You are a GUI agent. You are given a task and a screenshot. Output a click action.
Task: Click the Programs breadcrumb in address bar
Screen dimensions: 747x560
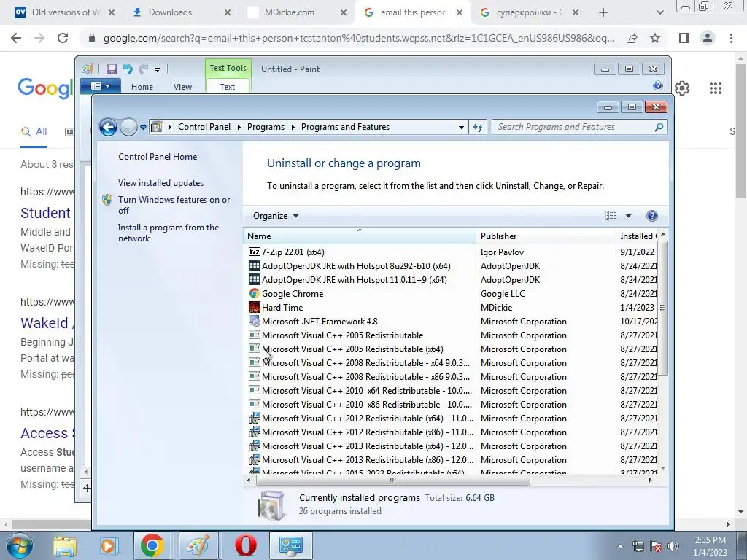266,127
